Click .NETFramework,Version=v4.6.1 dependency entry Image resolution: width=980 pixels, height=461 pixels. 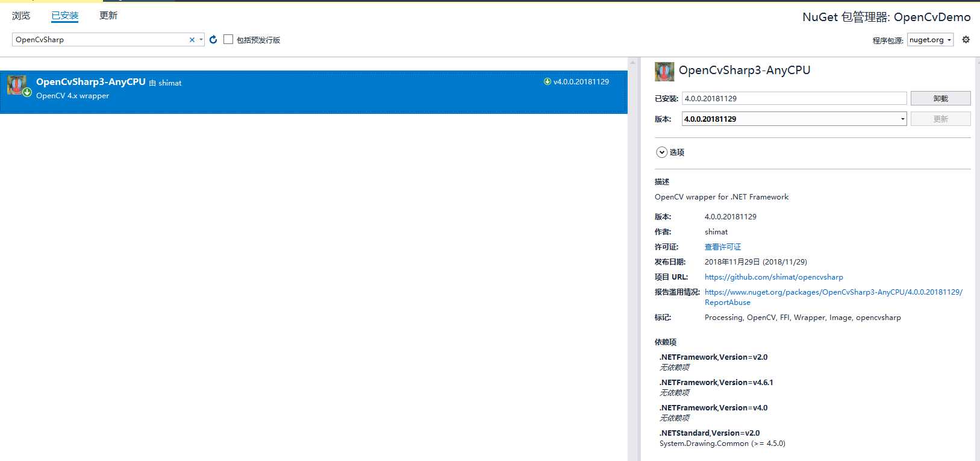pyautogui.click(x=716, y=383)
